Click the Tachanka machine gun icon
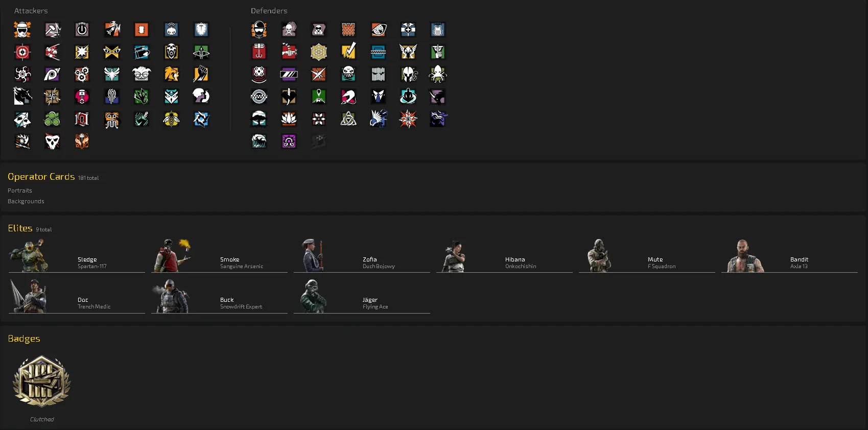The width and height of the screenshot is (868, 430). pyautogui.click(x=289, y=52)
